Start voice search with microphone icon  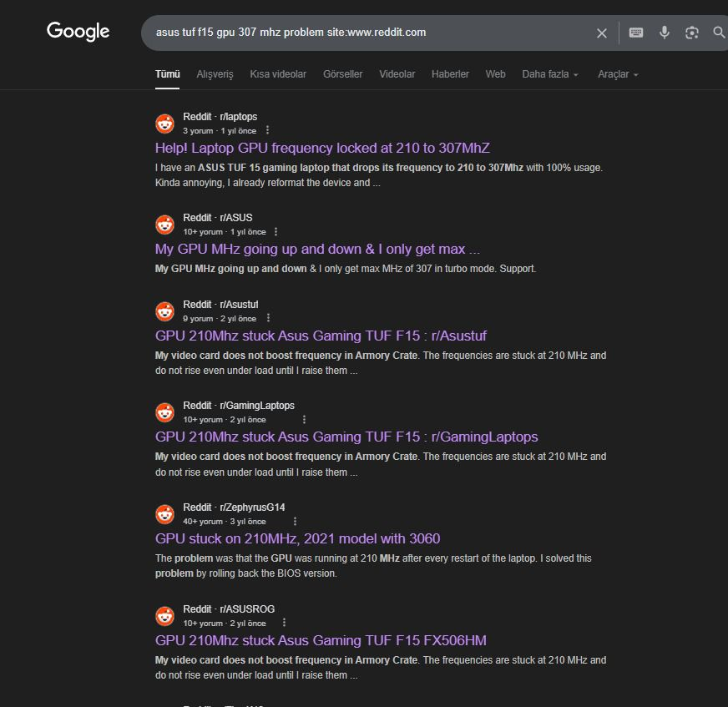[665, 33]
